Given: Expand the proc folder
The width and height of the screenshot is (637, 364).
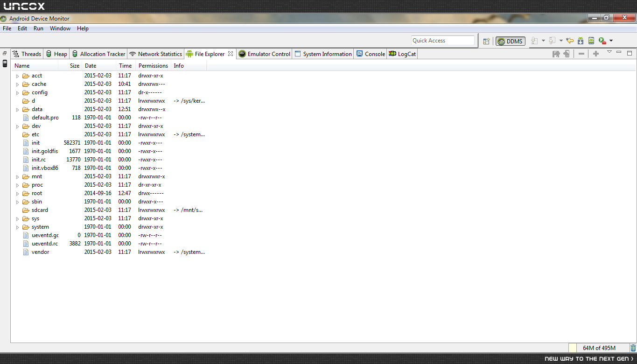Looking at the screenshot, I should 18,185.
